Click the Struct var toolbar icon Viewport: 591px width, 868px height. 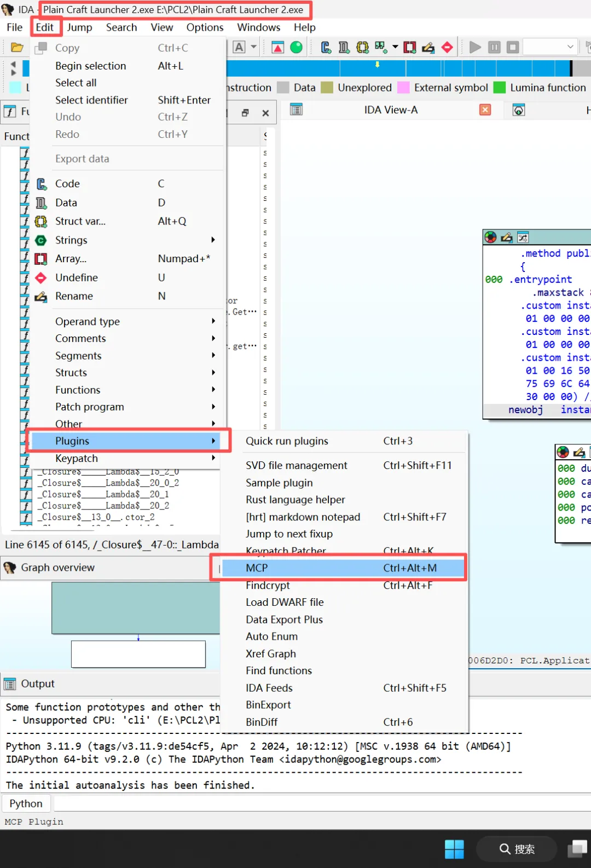click(x=362, y=48)
